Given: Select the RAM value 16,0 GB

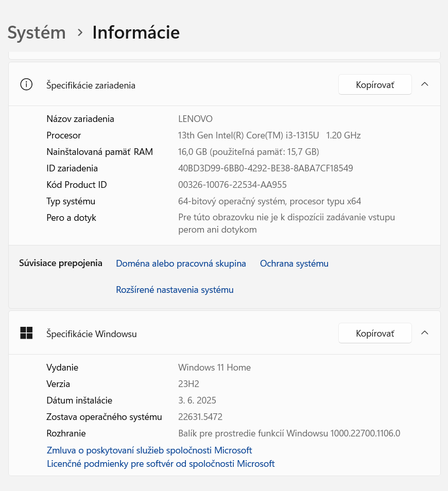Looking at the screenshot, I should click(x=248, y=152).
